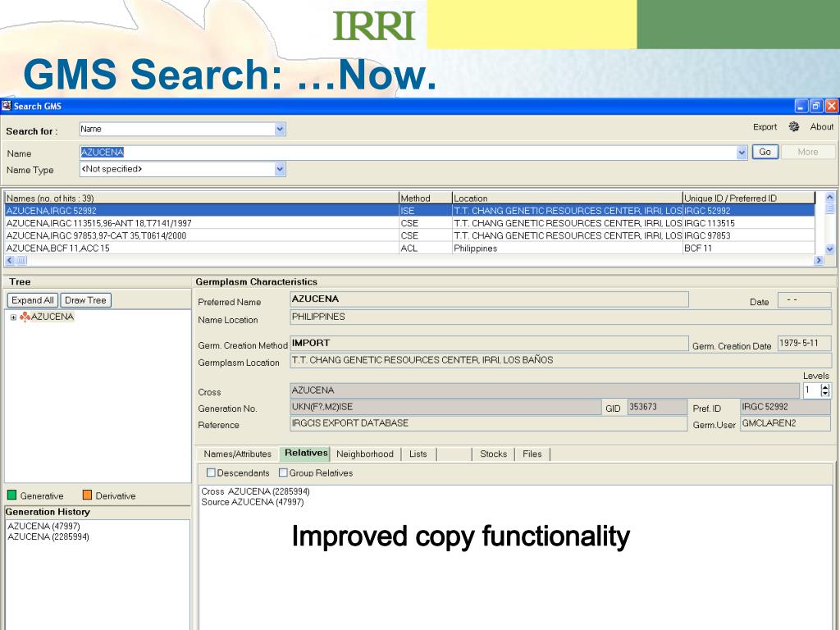
Task: Minimize the Search GMS window
Action: 801,106
